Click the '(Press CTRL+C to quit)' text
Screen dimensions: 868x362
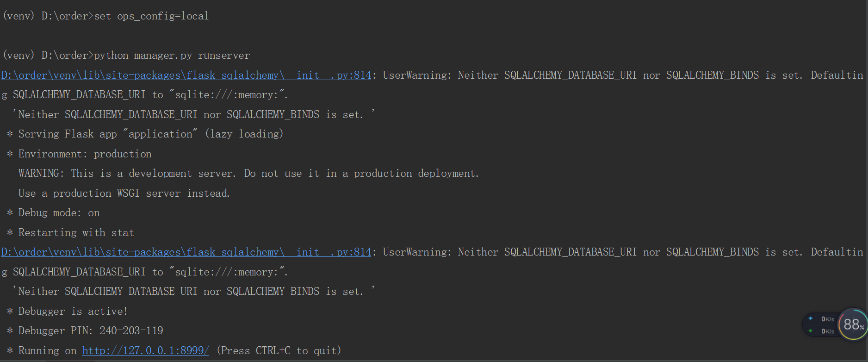(279, 350)
